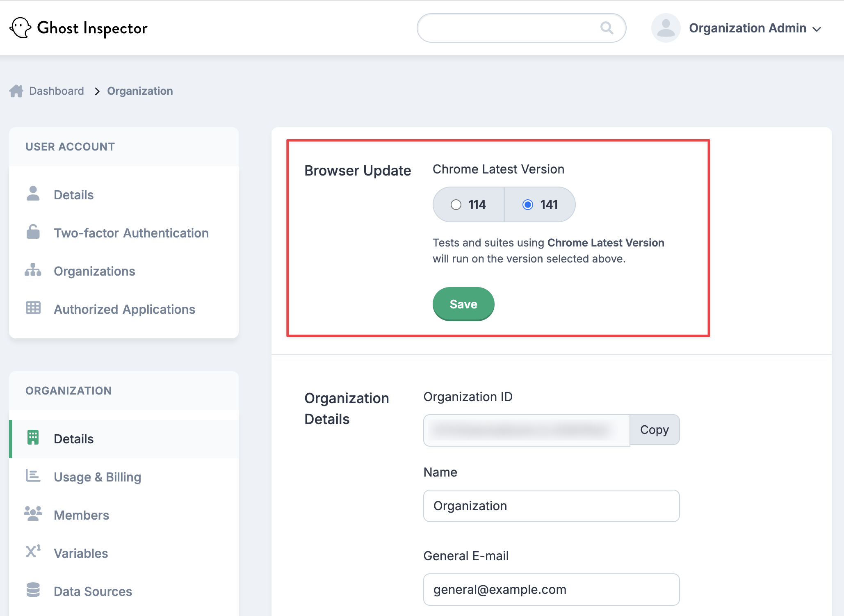The image size is (844, 616).
Task: Click the Data Sources database icon
Action: (33, 590)
